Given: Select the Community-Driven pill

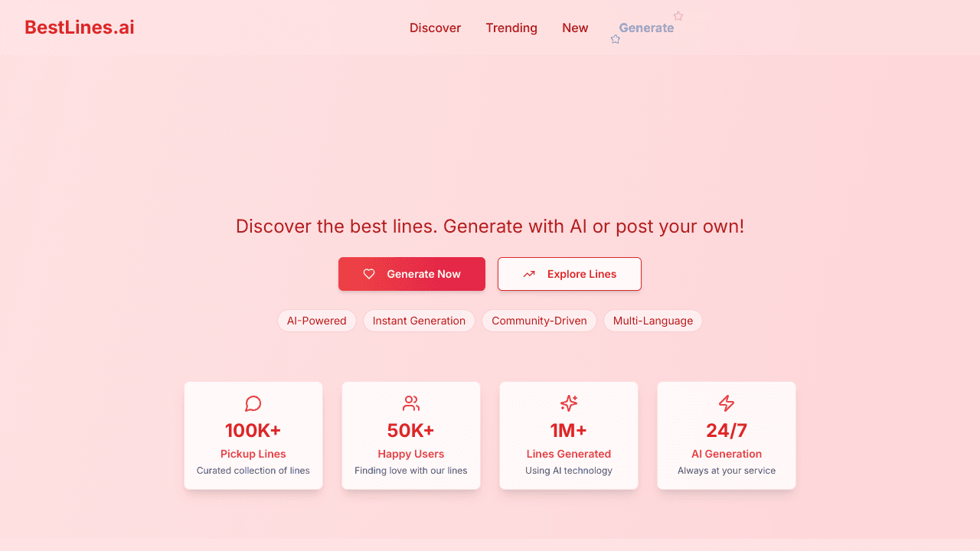Looking at the screenshot, I should pyautogui.click(x=539, y=321).
